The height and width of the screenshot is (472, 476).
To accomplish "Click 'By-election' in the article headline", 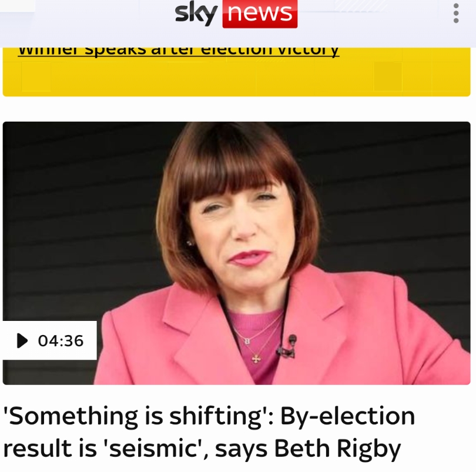I will point(347,417).
